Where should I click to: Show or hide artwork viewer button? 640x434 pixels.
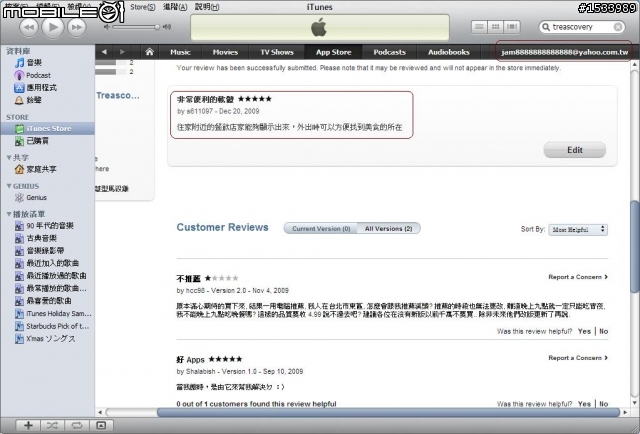(101, 425)
